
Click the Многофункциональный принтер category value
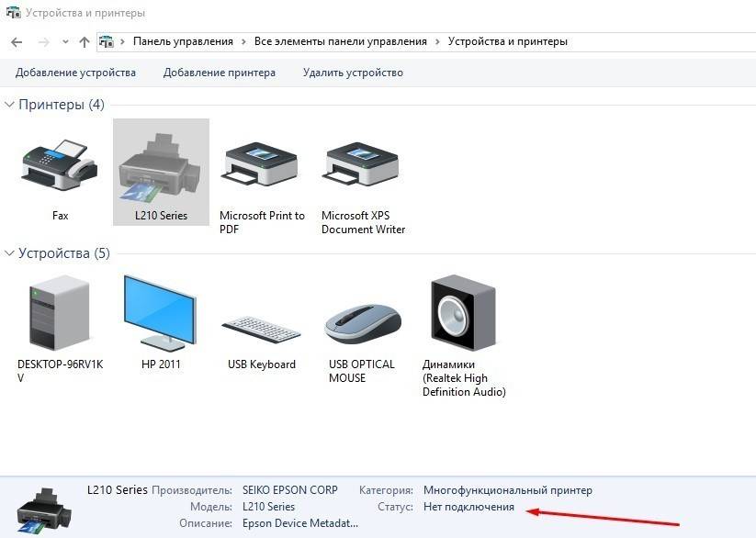tap(508, 490)
